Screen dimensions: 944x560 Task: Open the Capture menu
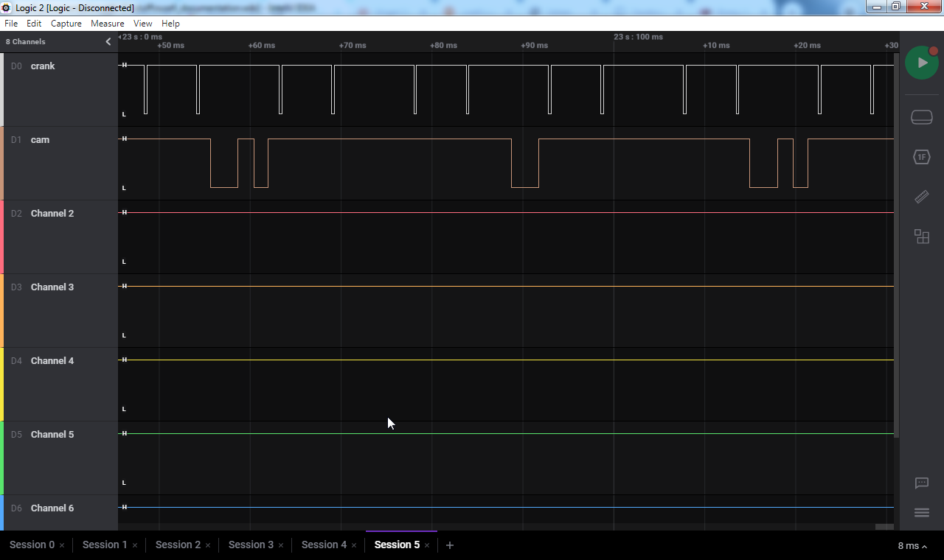[x=66, y=24]
